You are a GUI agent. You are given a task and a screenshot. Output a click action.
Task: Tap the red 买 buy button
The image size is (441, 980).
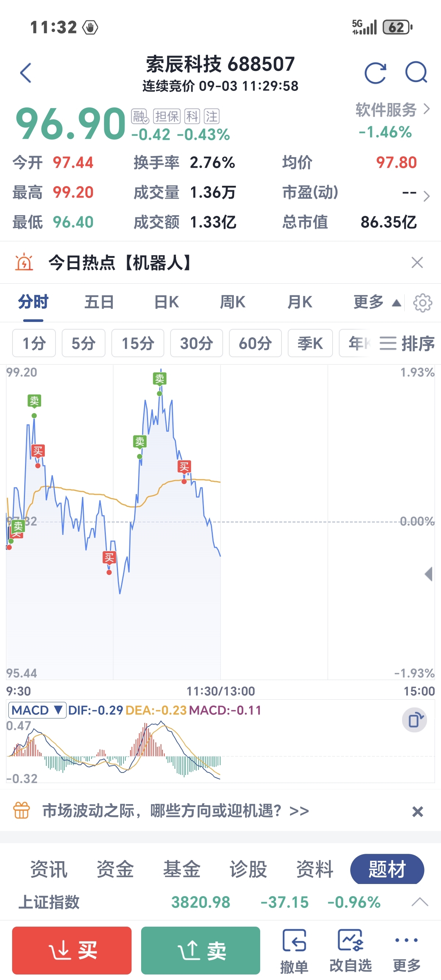tap(72, 950)
